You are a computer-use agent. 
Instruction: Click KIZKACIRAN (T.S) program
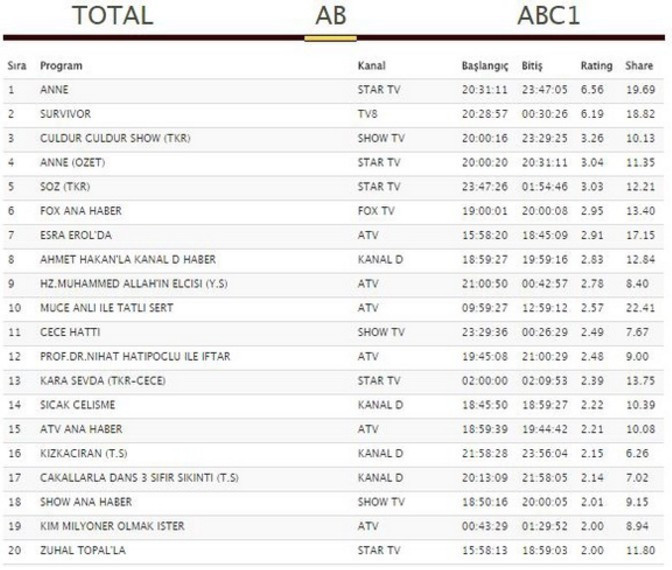(x=84, y=453)
